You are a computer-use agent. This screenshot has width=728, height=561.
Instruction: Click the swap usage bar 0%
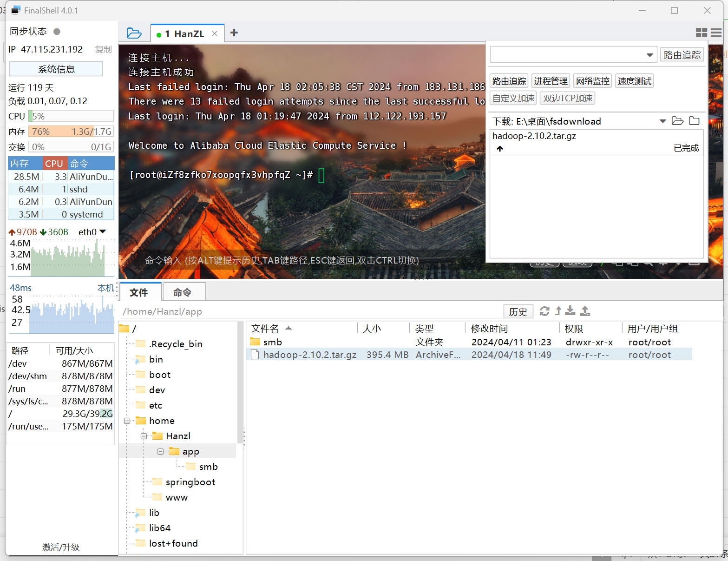[x=71, y=147]
